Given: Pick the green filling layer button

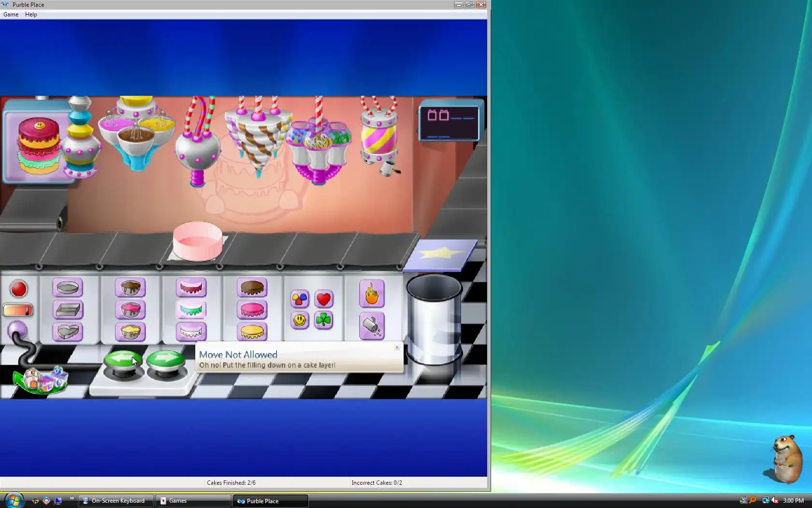Looking at the screenshot, I should pos(191,310).
